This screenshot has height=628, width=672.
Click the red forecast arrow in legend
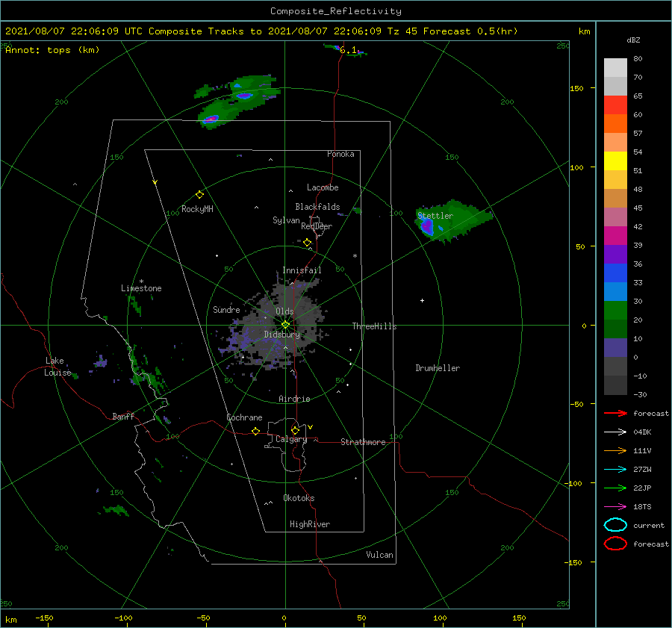(615, 413)
